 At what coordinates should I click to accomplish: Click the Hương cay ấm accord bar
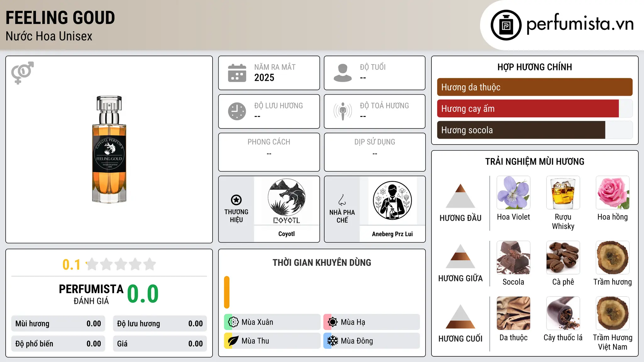tap(535, 109)
